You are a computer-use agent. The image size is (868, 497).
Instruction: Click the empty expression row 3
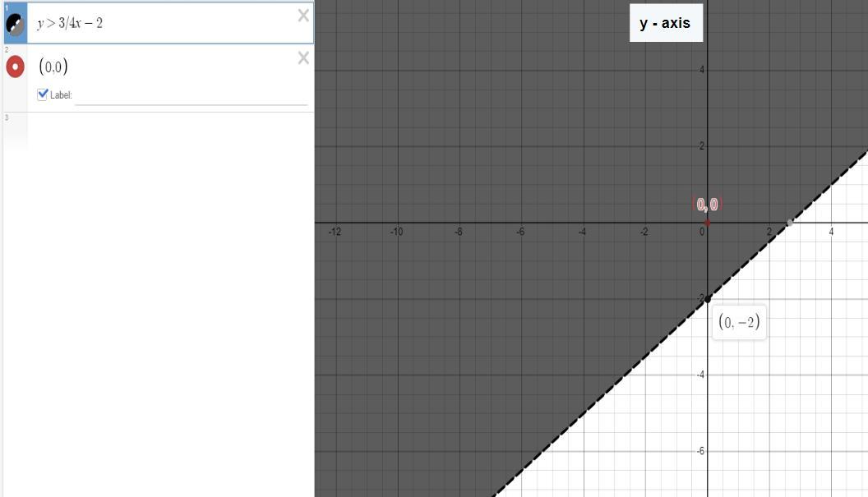[x=159, y=131]
